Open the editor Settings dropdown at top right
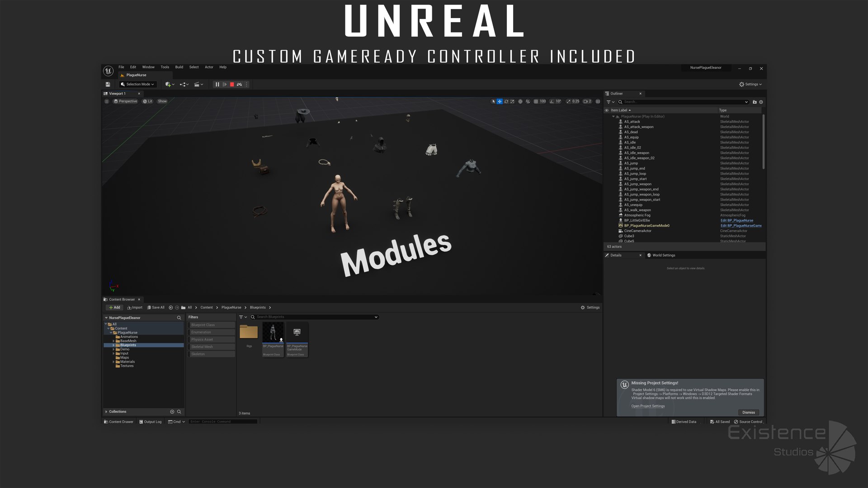Image resolution: width=868 pixels, height=488 pixels. click(x=750, y=84)
